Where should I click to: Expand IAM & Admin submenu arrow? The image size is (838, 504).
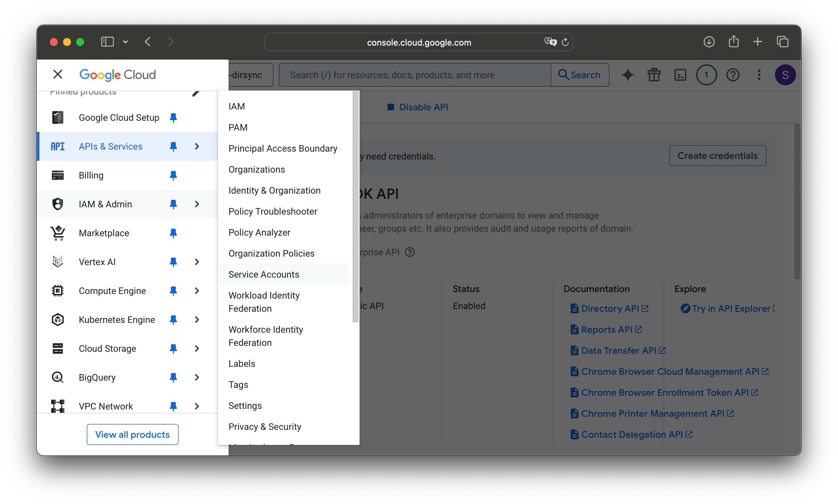197,204
